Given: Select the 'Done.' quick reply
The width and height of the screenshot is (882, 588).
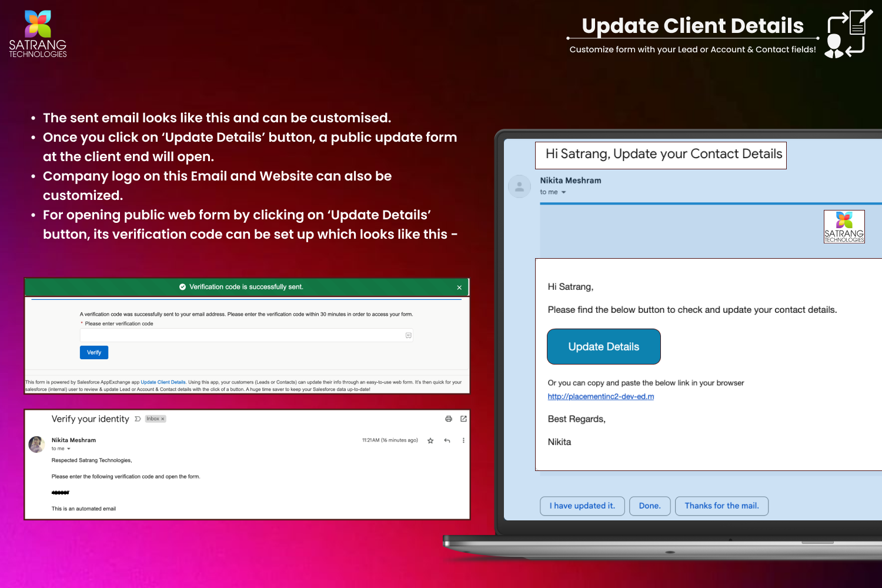Looking at the screenshot, I should [x=650, y=506].
